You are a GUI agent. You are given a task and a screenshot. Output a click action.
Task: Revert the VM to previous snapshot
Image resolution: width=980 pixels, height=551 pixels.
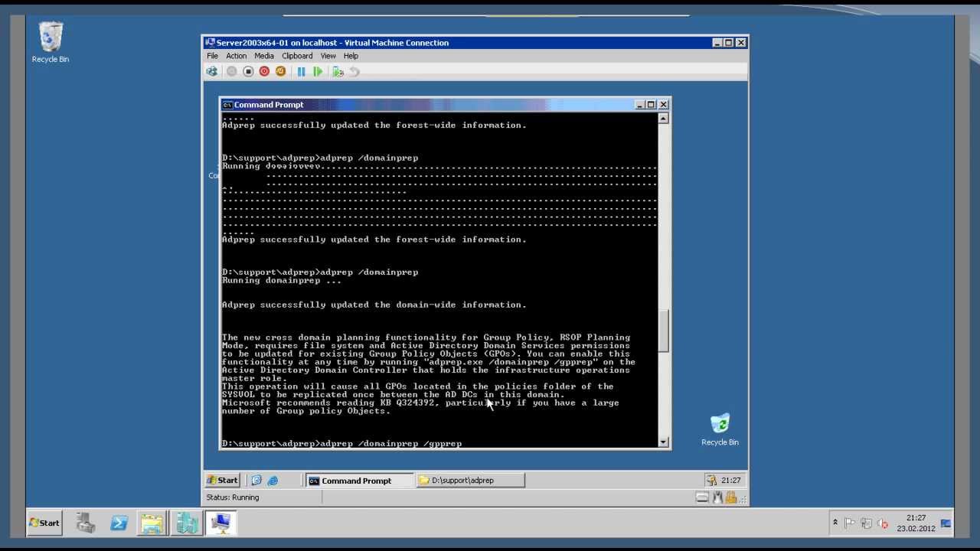(354, 71)
